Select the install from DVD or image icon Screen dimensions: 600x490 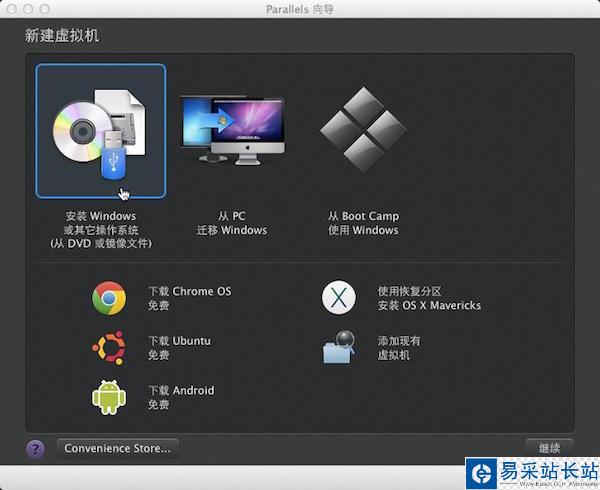coord(101,131)
